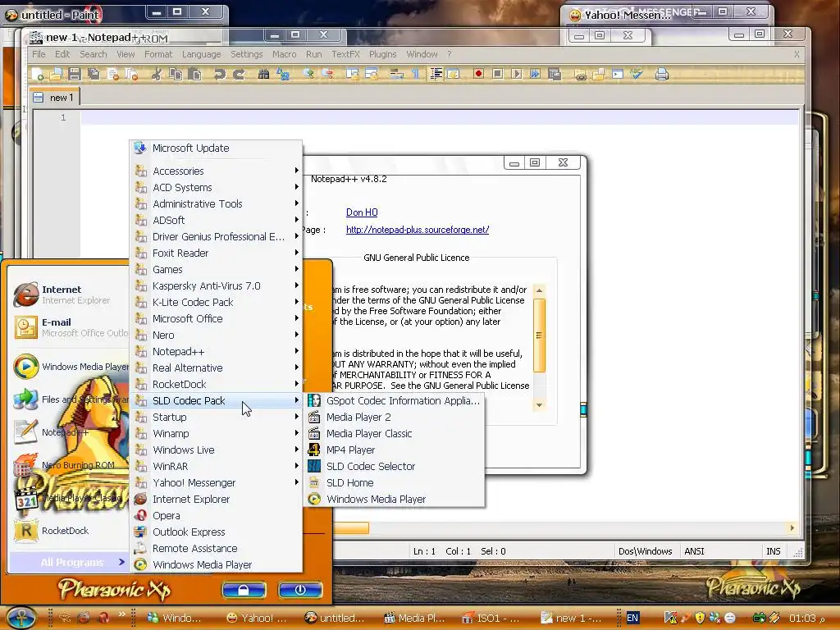Image resolution: width=840 pixels, height=630 pixels.
Task: Open E-mail Microsoft Office Outlook
Action: pos(69,327)
